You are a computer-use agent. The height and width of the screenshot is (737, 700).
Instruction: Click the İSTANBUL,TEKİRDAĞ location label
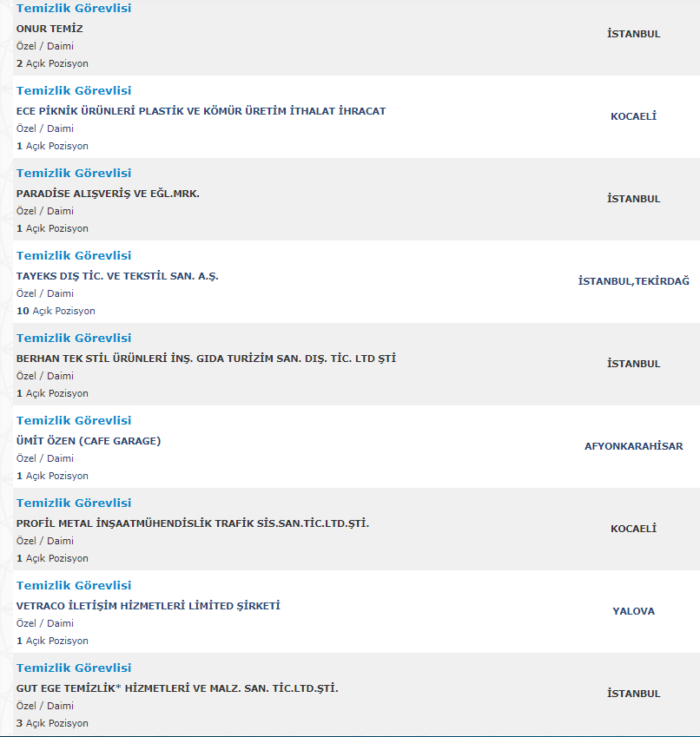click(x=633, y=281)
